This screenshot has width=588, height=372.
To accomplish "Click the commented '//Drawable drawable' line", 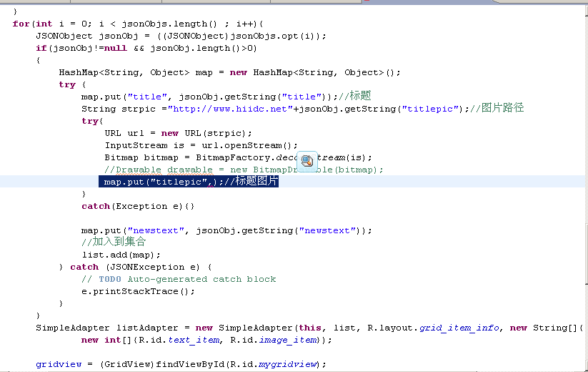I will (244, 170).
